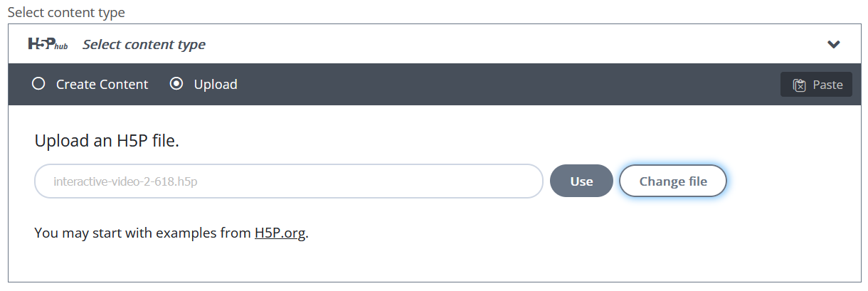Click the 'Create Content' label text
The width and height of the screenshot is (868, 291).
point(102,84)
